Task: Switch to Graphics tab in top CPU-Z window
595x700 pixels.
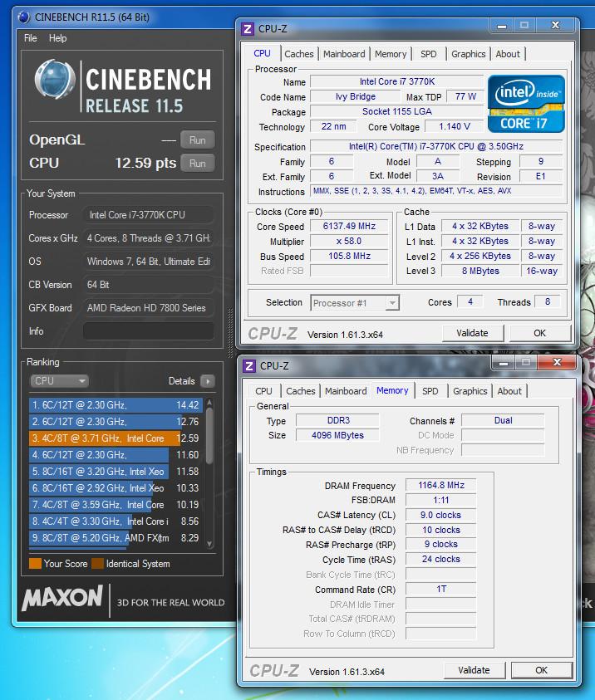Action: (x=468, y=54)
